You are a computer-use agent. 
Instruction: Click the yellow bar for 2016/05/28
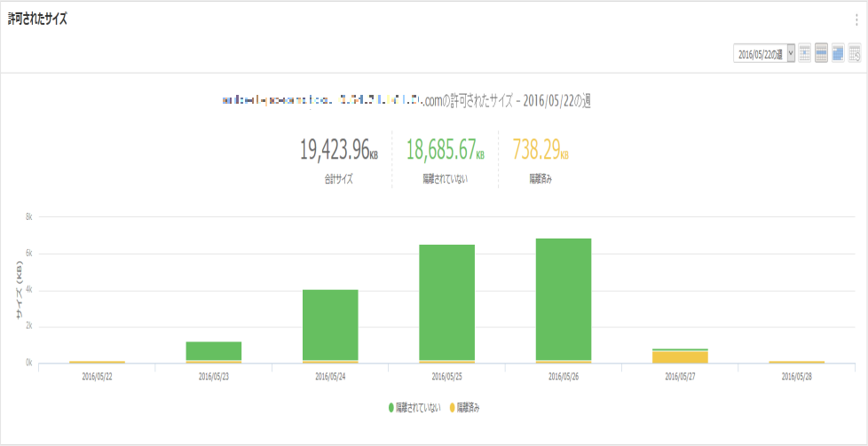(x=796, y=362)
